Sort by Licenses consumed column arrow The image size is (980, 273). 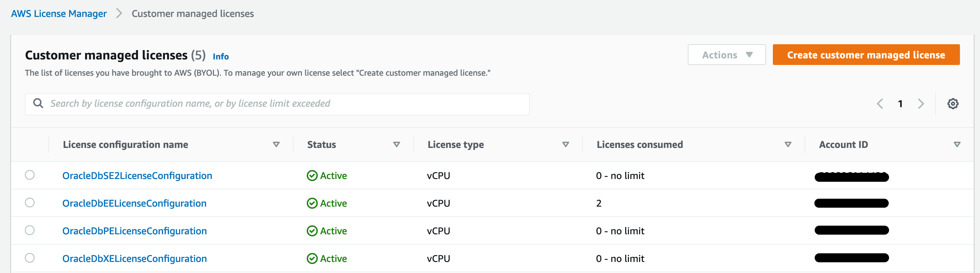788,144
